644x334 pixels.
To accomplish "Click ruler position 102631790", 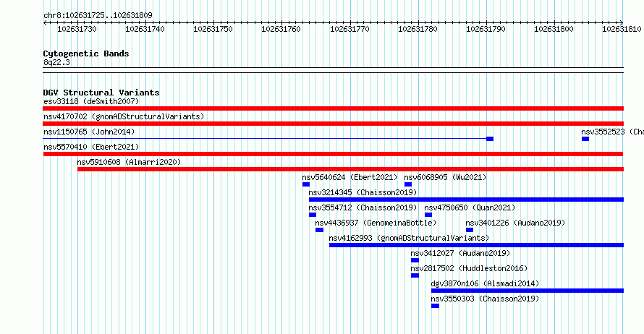I will click(x=486, y=29).
